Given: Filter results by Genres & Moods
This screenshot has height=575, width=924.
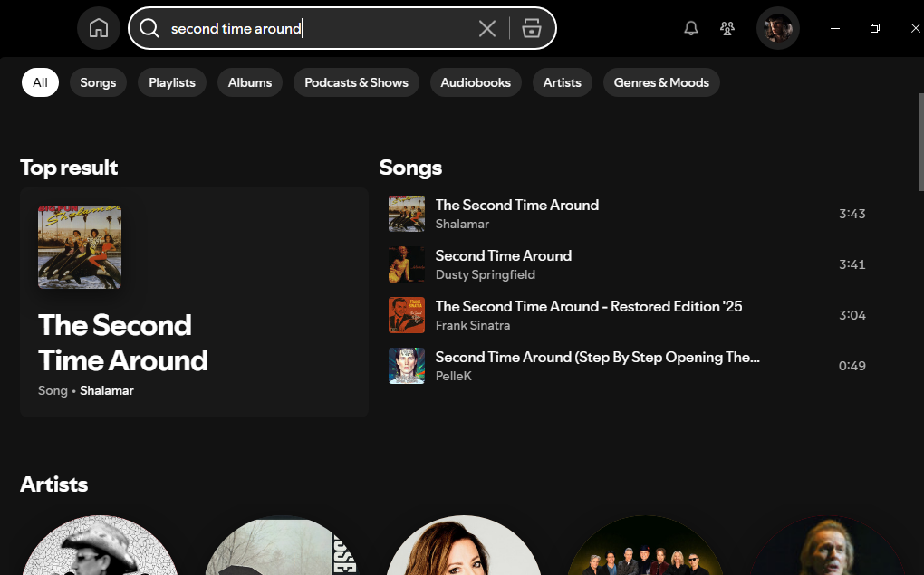Looking at the screenshot, I should [661, 82].
